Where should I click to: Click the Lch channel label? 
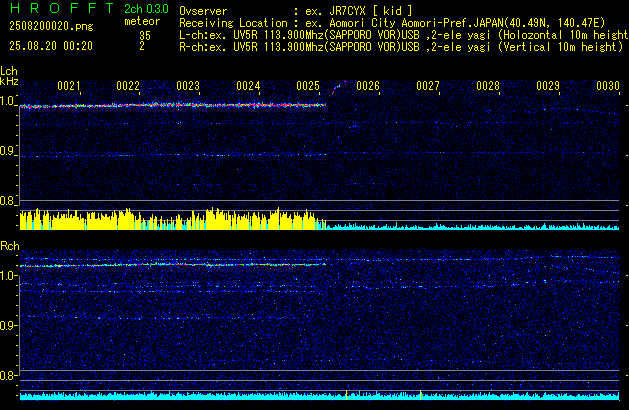click(x=9, y=71)
